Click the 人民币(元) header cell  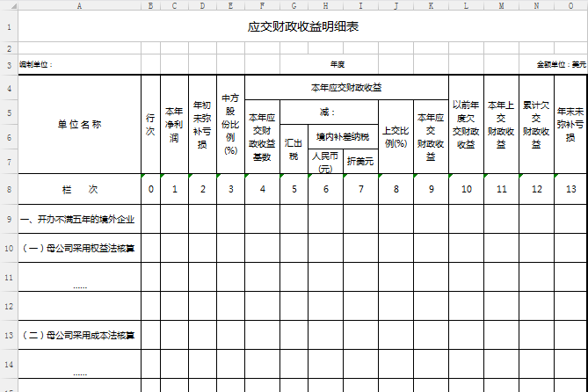coord(324,162)
